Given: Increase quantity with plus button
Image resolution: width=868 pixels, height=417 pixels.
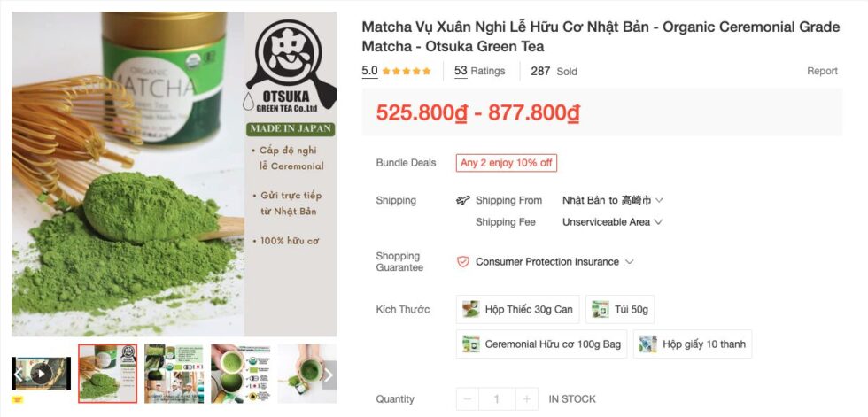Looking at the screenshot, I should (526, 398).
